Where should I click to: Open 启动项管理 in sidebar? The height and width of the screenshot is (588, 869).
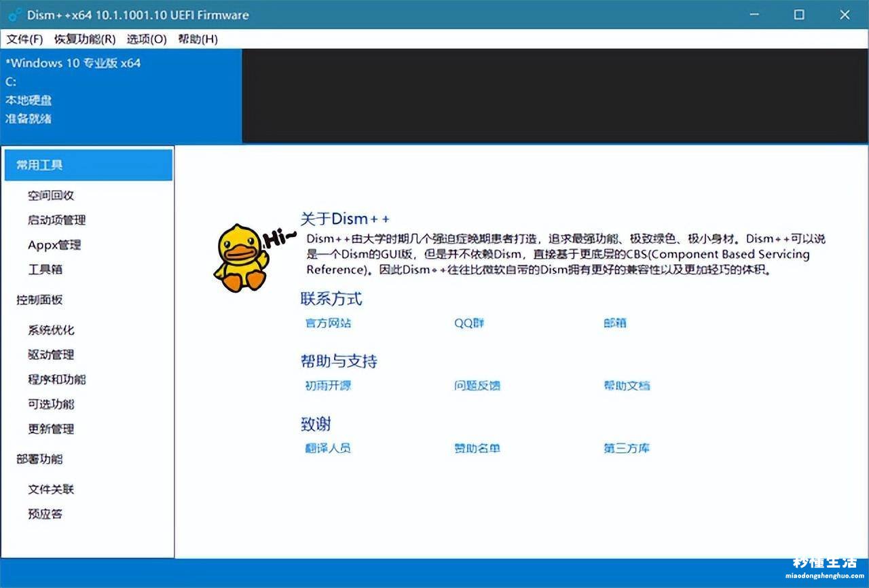[57, 220]
